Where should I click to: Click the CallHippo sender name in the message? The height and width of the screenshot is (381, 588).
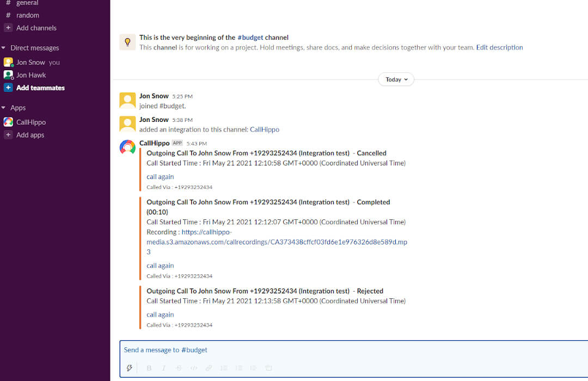click(x=154, y=143)
